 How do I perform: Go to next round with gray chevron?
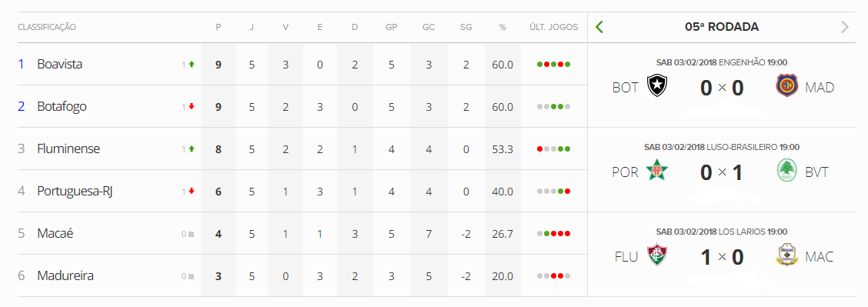(x=844, y=27)
